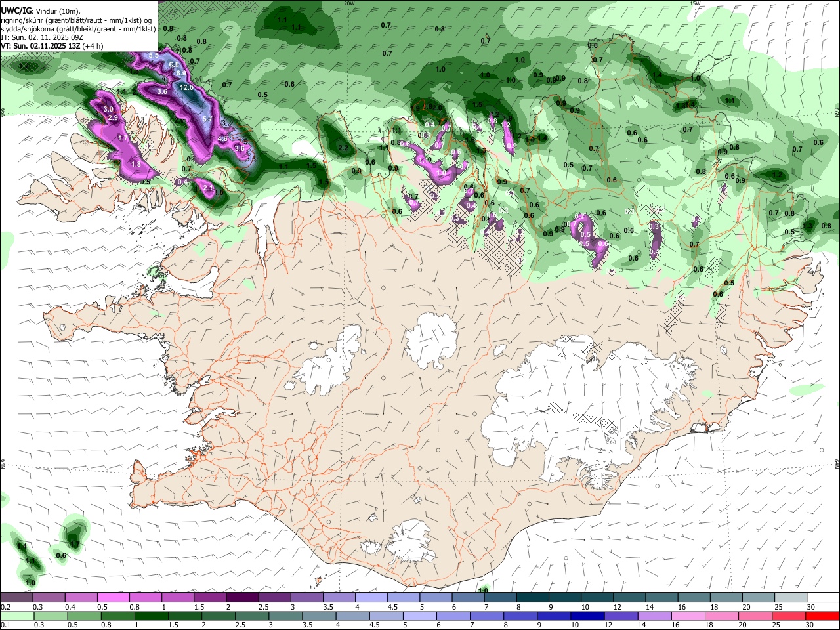Click the 1.8 value in the purple area
840x630 pixels.
click(x=136, y=165)
